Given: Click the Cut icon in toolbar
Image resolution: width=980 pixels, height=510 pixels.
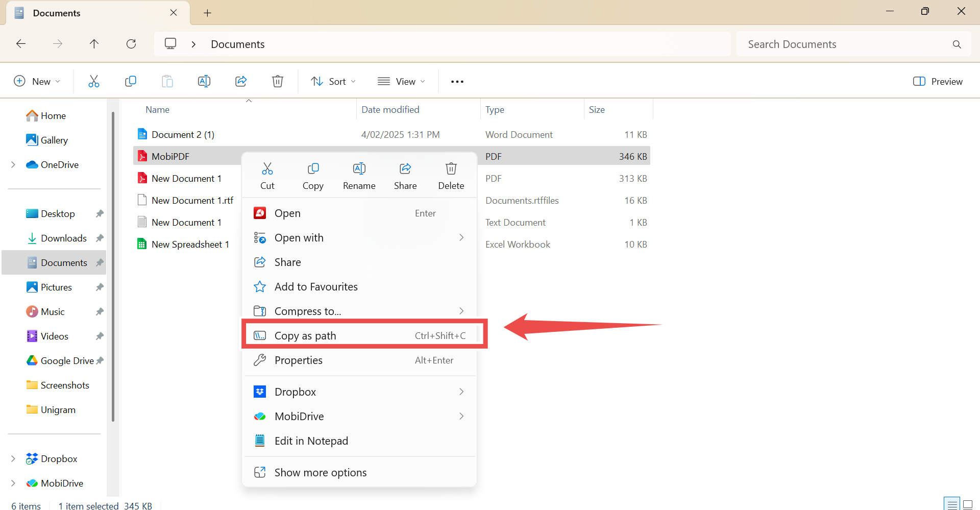Looking at the screenshot, I should pos(94,81).
